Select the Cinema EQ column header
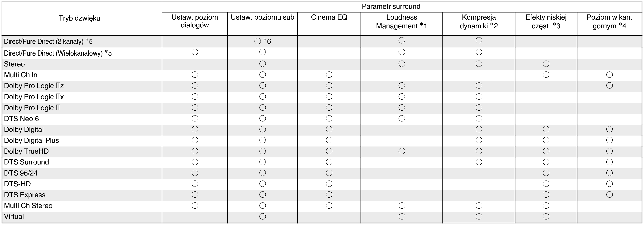644x225 pixels. pos(329,17)
